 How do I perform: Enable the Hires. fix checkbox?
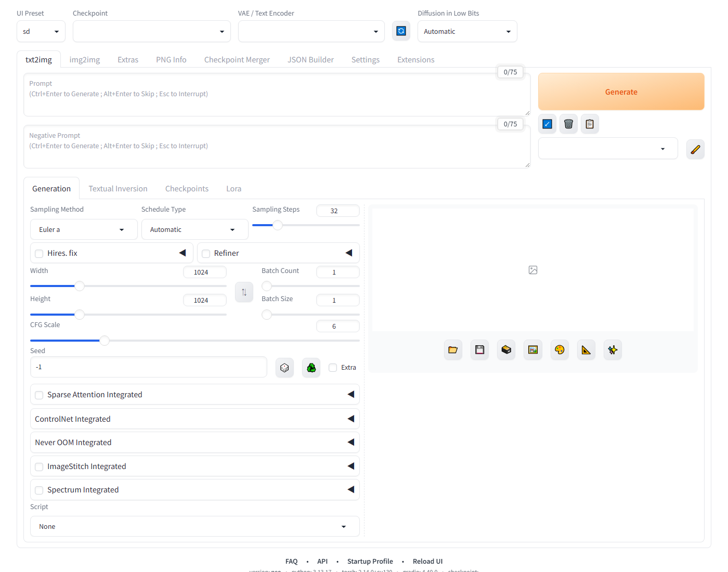(x=39, y=254)
